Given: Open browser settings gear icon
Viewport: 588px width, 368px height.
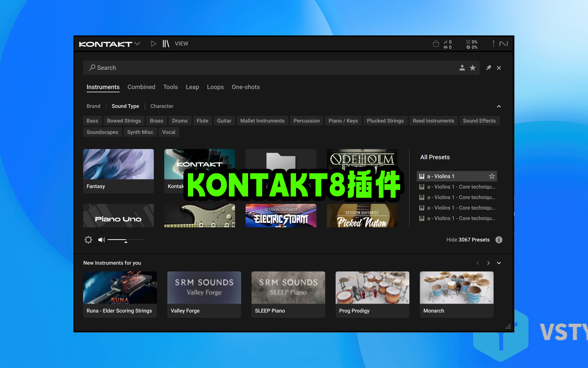Looking at the screenshot, I should 88,240.
